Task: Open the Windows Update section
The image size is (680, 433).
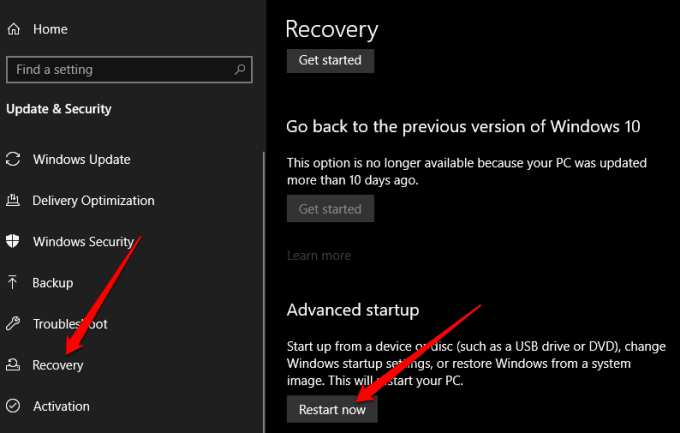Action: point(81,160)
